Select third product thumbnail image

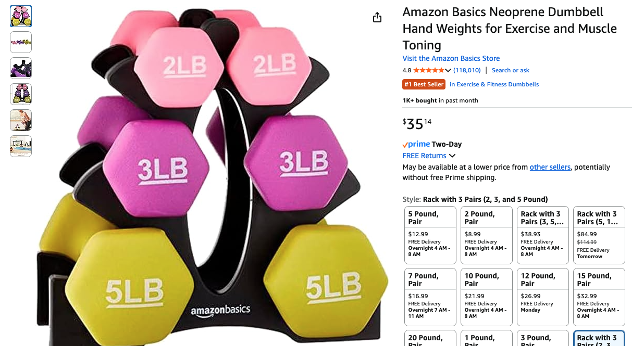pos(21,68)
